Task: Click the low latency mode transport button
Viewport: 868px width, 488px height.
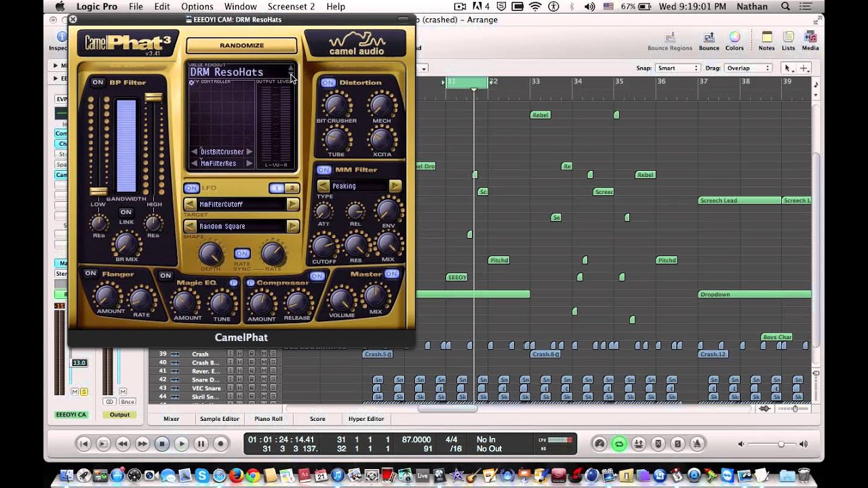Action: [x=599, y=444]
